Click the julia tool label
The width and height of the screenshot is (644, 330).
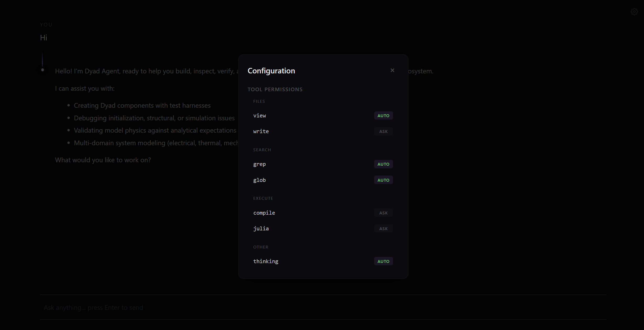point(261,229)
